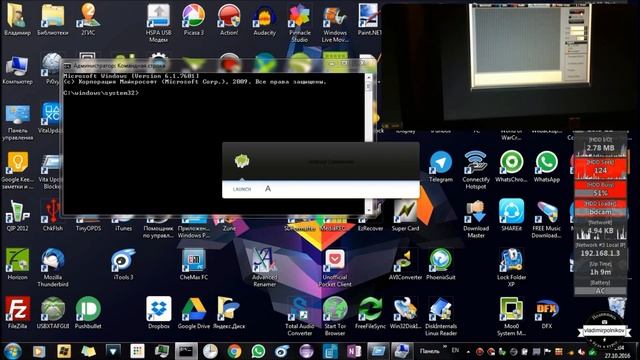Open the Windows Start menu orb

(12, 351)
